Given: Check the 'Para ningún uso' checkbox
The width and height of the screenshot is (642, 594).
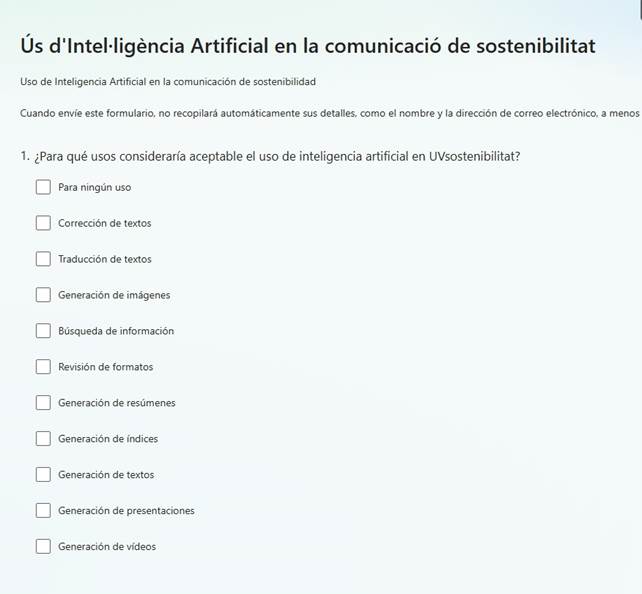Looking at the screenshot, I should (x=43, y=187).
